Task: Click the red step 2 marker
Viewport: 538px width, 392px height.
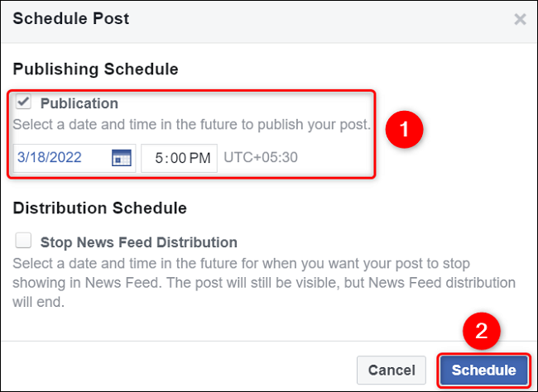Action: tap(482, 331)
